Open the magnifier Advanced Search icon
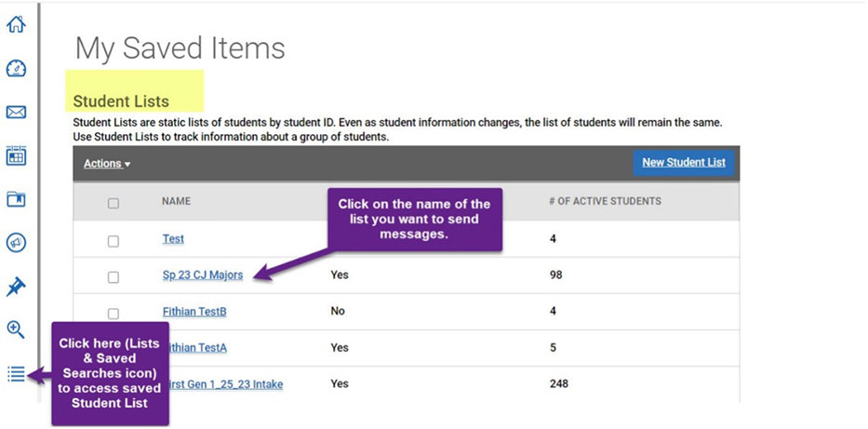This screenshot has height=429, width=868. coord(16,328)
